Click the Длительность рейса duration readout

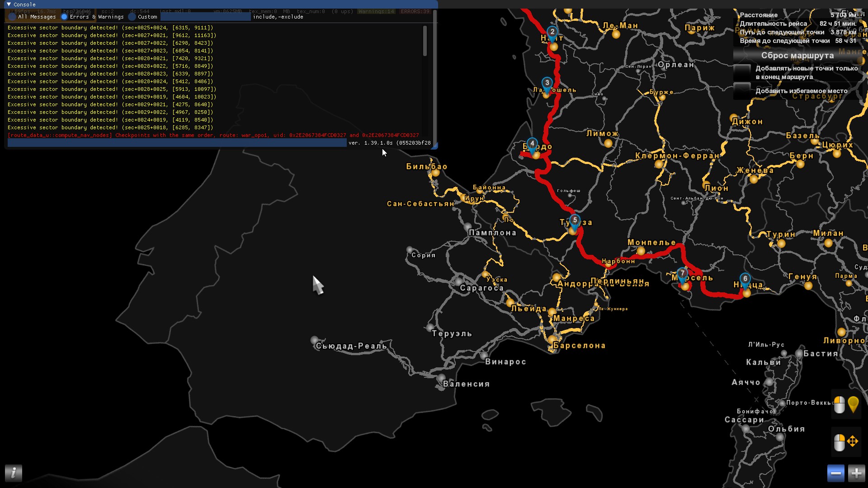(798, 23)
